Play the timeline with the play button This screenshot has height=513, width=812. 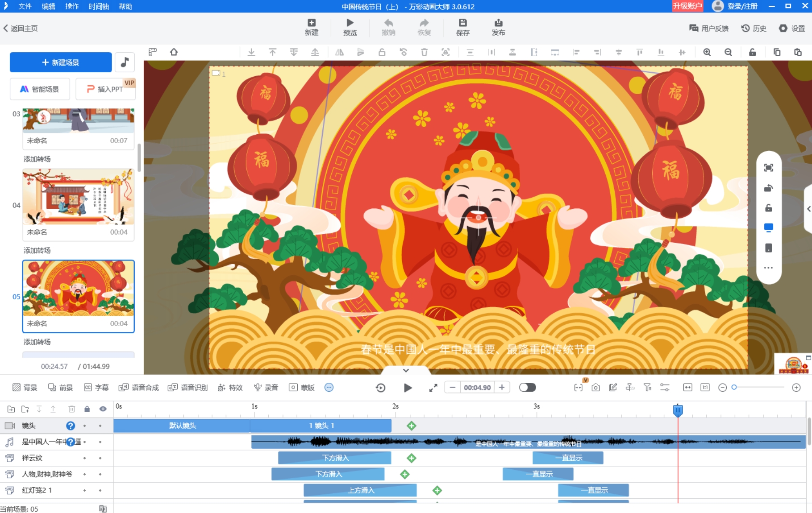click(x=408, y=388)
